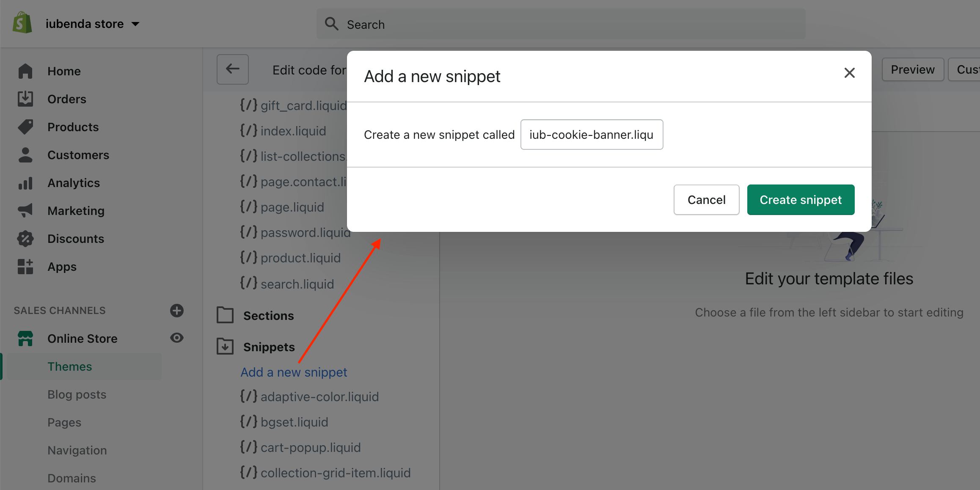The height and width of the screenshot is (490, 980).
Task: Click the Add a new snippet link
Action: click(x=294, y=372)
